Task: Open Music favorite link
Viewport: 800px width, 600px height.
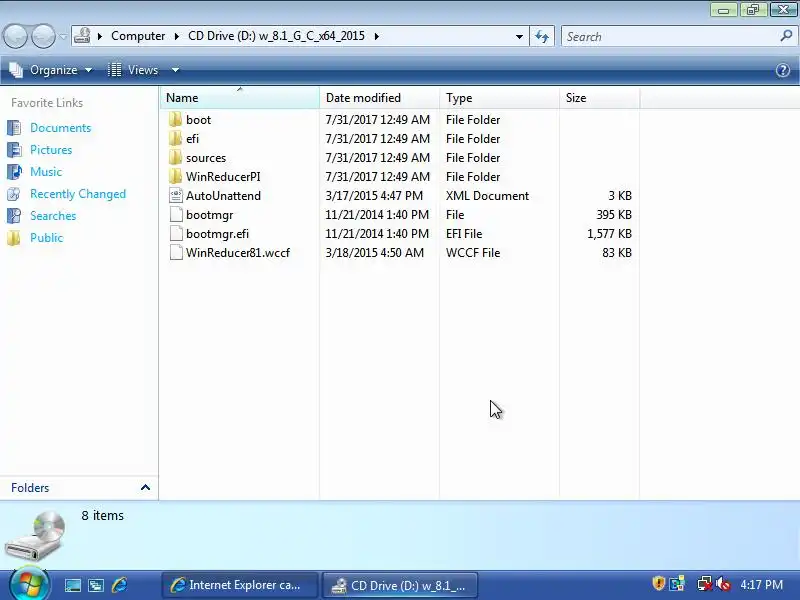Action: click(46, 171)
